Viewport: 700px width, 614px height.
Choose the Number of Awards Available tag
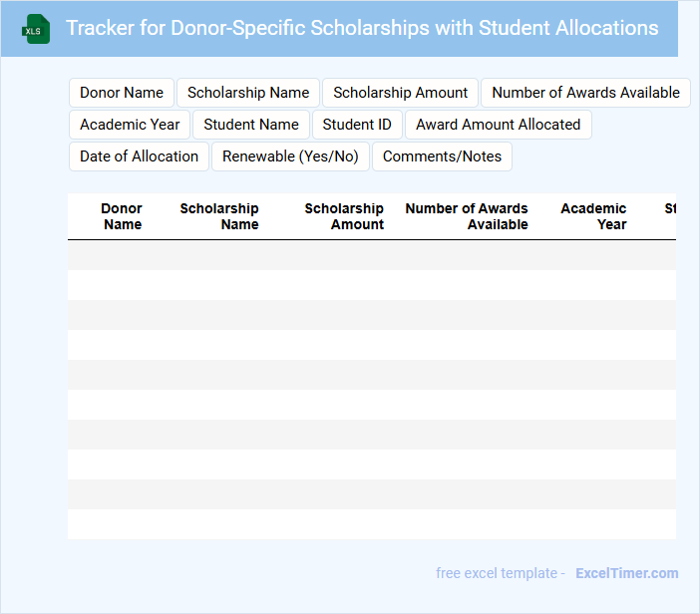pyautogui.click(x=585, y=93)
